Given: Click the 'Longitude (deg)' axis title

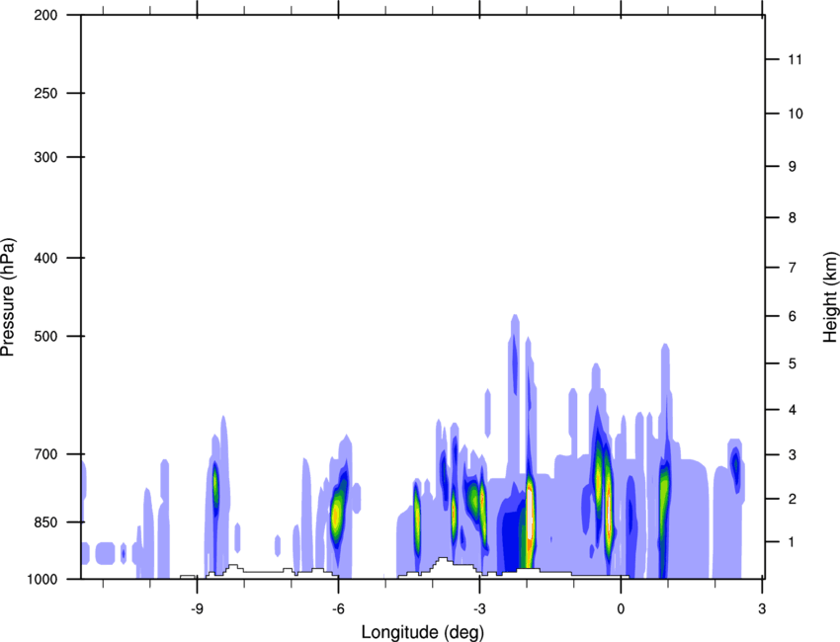Looking at the screenshot, I should (423, 632).
